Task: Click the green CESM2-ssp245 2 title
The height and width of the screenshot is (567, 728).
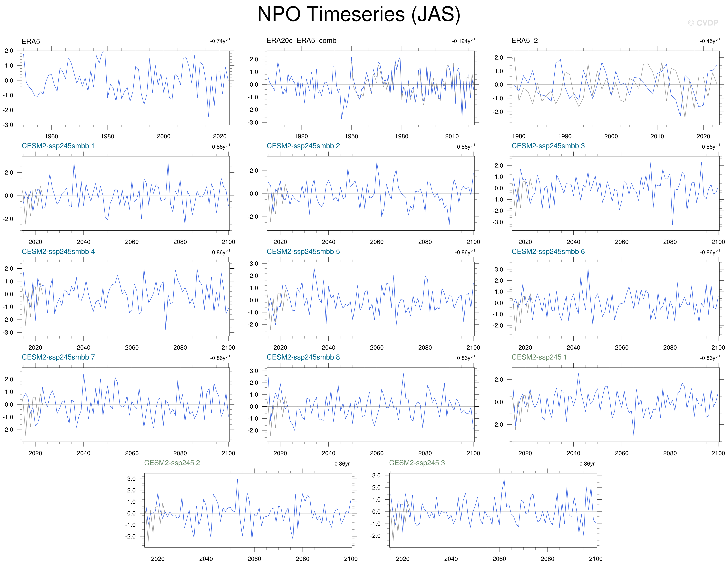Action: (172, 463)
